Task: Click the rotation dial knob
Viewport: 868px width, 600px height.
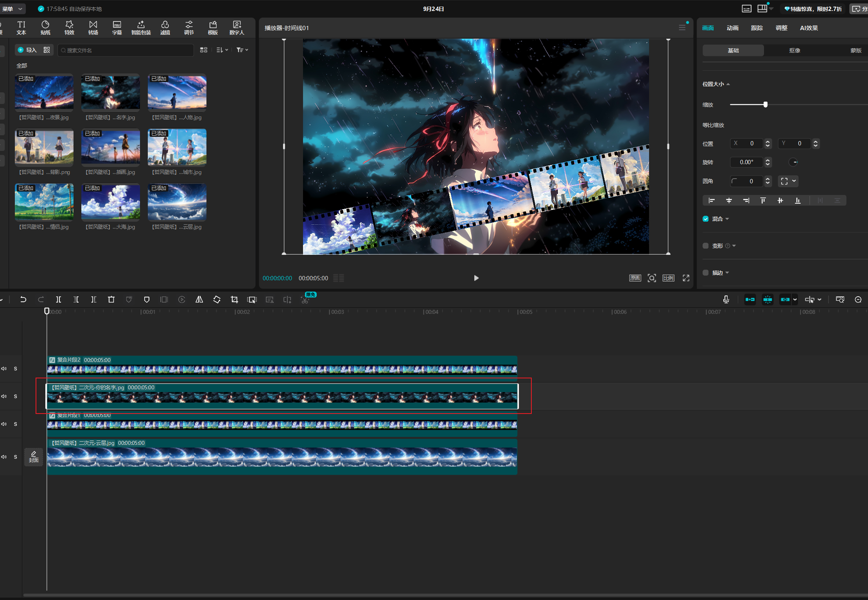Action: point(793,162)
